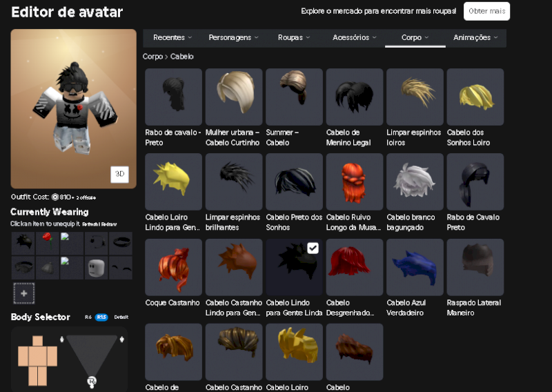The image size is (552, 392).
Task: Toggle the 3D avatar view
Action: click(119, 174)
